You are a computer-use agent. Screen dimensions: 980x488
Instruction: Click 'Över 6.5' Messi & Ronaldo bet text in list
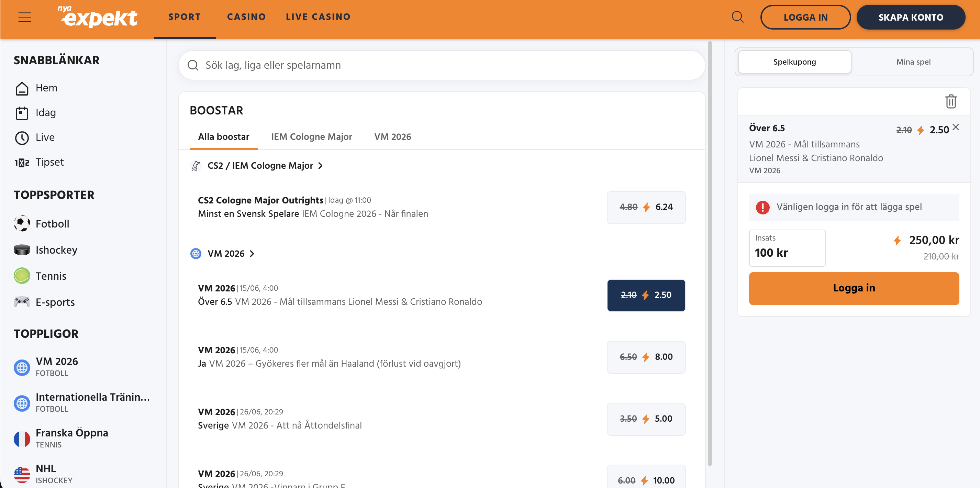click(340, 302)
